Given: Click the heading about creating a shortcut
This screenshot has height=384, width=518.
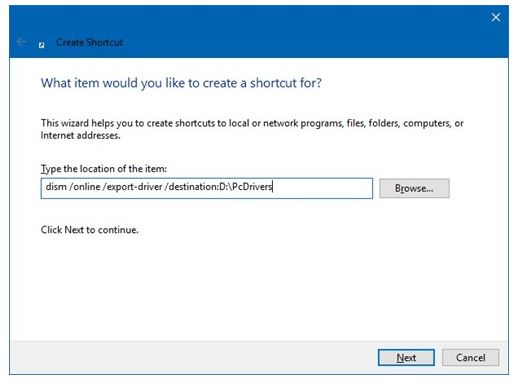Looking at the screenshot, I should (181, 83).
